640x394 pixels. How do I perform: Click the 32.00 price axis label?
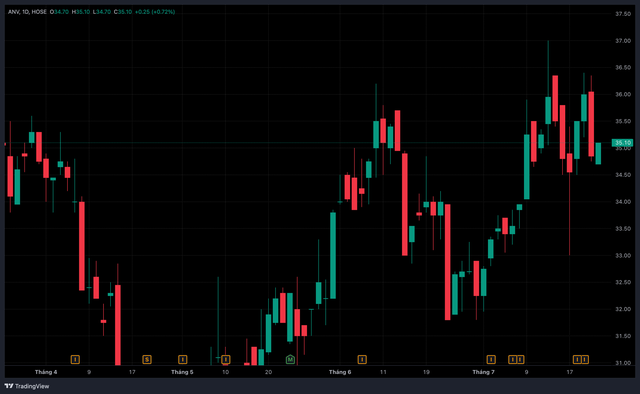click(x=623, y=309)
